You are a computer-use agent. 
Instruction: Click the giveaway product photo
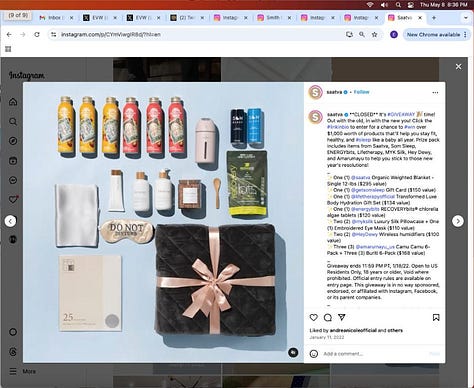[x=163, y=222]
